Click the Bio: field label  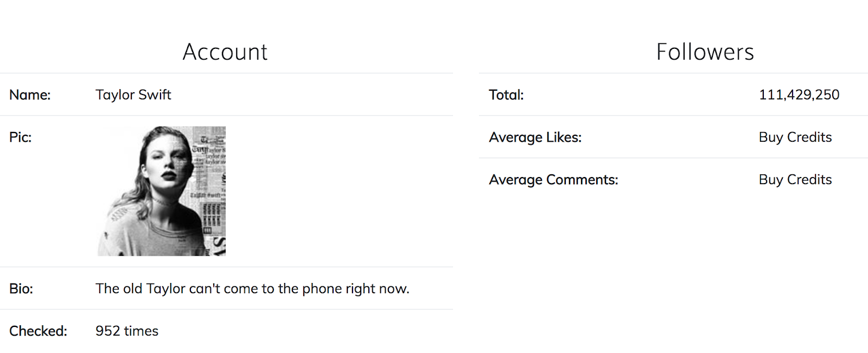[x=21, y=289]
